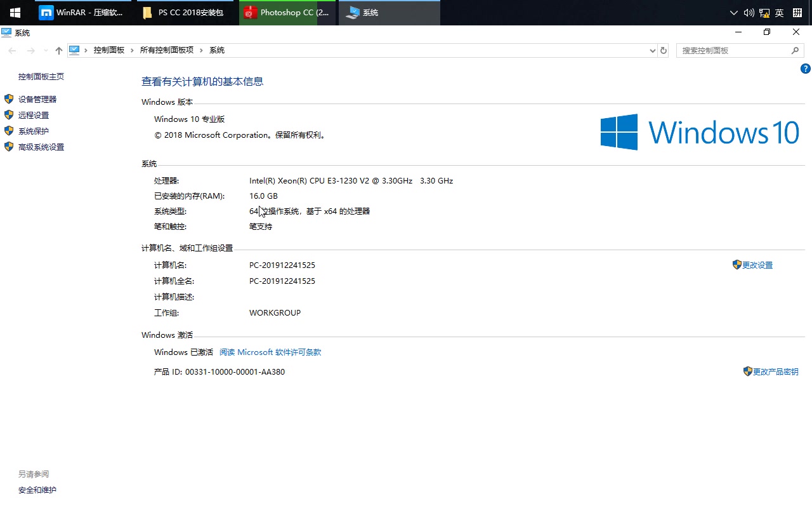Open the volume icon in the system tray
The width and height of the screenshot is (812, 508).
[749, 12]
